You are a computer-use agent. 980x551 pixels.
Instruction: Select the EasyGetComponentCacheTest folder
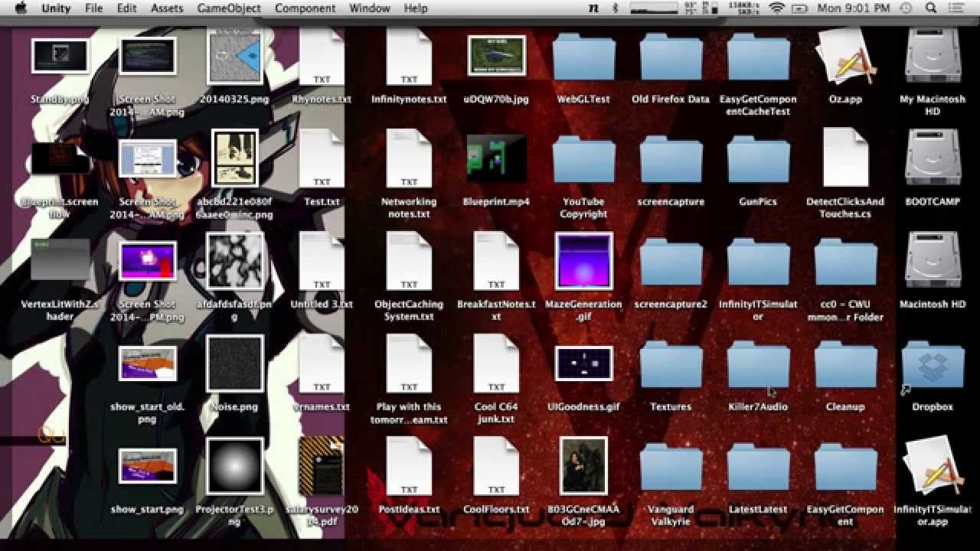coord(758,57)
